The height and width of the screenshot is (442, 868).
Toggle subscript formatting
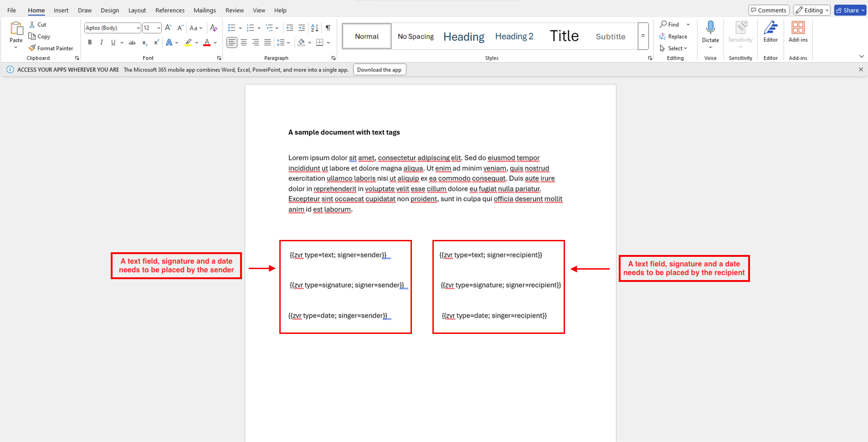[x=144, y=42]
